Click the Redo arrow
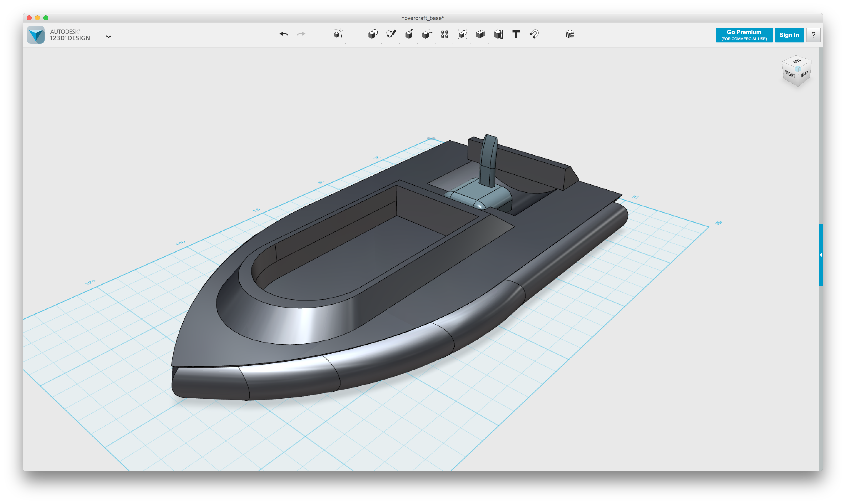This screenshot has height=504, width=846. pos(301,34)
